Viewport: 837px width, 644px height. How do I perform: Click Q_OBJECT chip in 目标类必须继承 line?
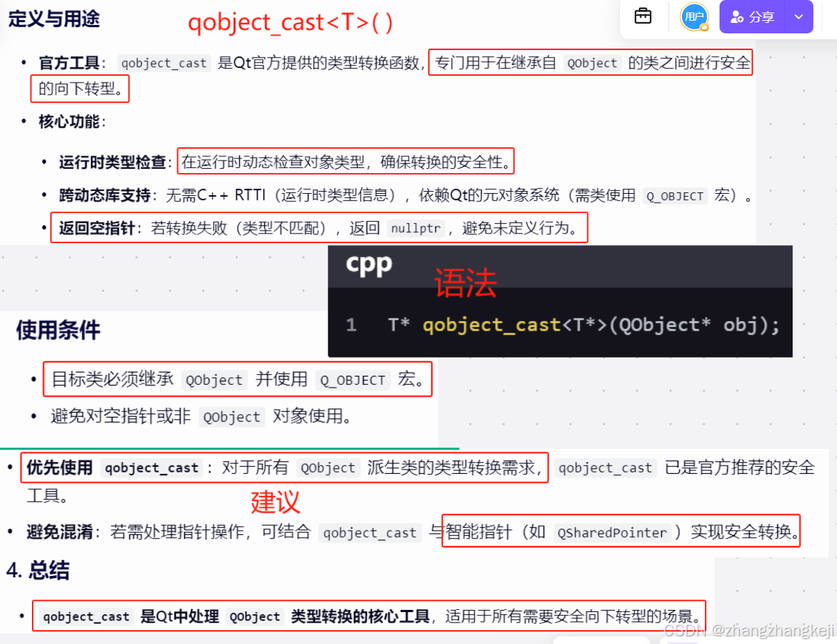point(352,380)
